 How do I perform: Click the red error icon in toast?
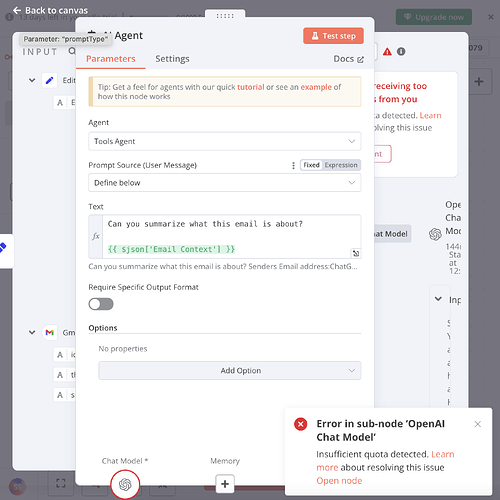pos(300,424)
